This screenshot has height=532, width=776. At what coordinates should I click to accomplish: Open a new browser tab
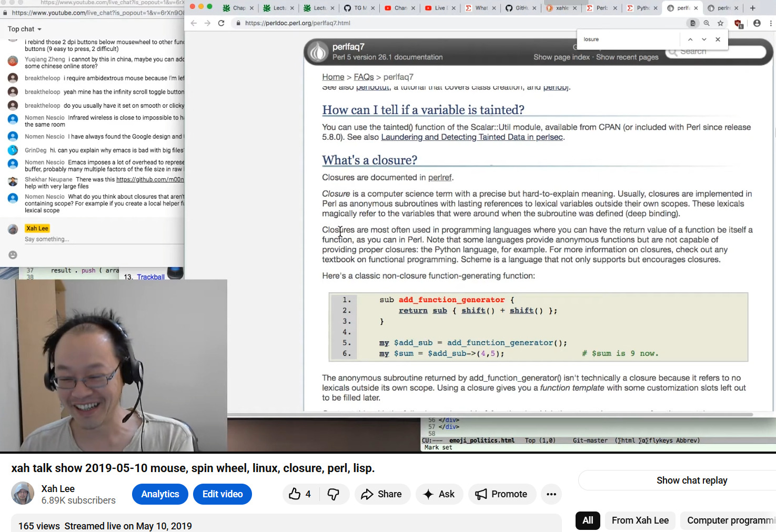752,8
